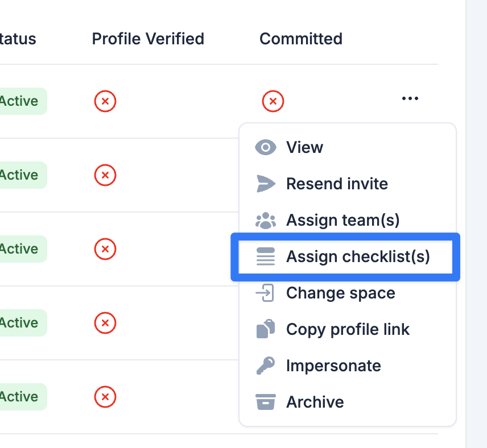Click the Committed column header
Viewport: 487px width, 448px height.
301,39
